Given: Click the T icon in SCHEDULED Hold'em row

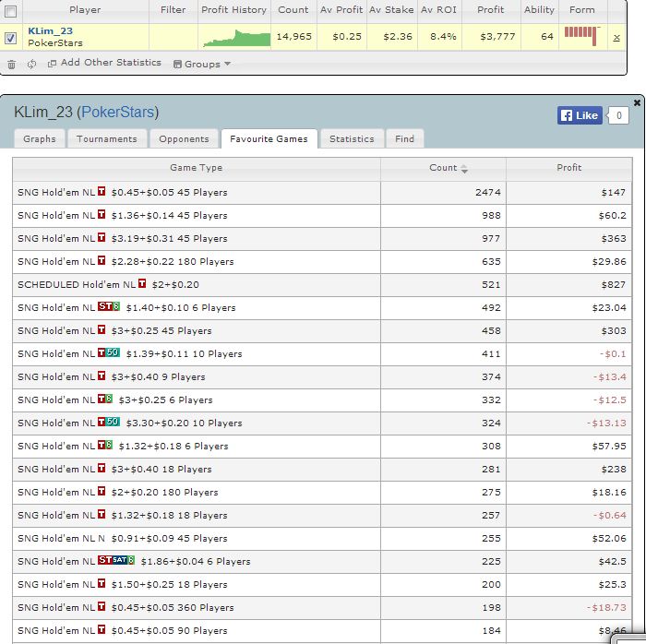Looking at the screenshot, I should [142, 283].
